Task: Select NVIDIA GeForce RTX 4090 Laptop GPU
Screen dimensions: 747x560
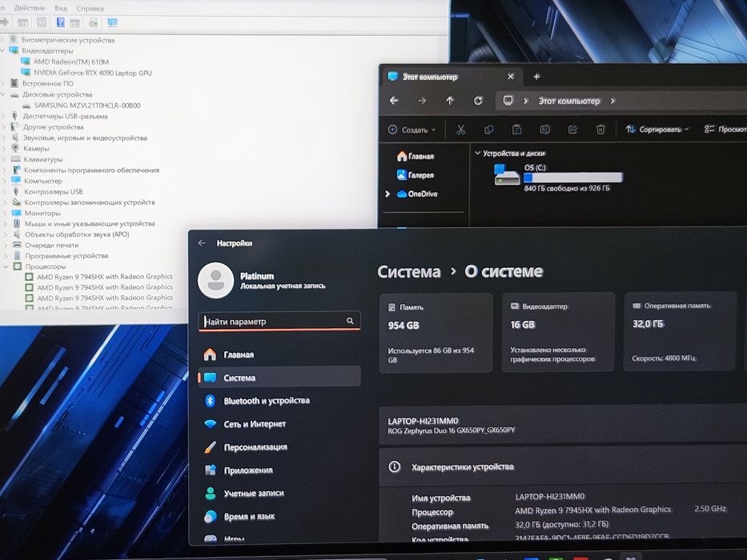Action: coord(92,73)
